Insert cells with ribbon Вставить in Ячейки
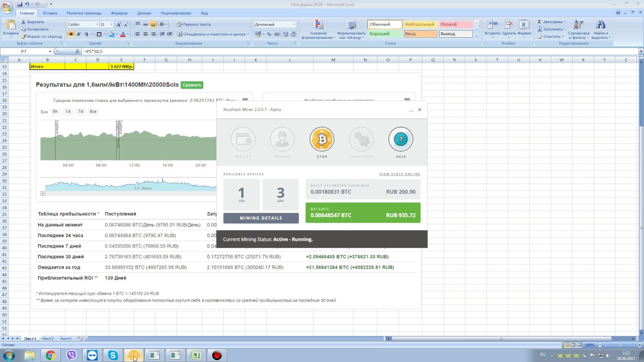This screenshot has width=644, height=362. pyautogui.click(x=493, y=28)
